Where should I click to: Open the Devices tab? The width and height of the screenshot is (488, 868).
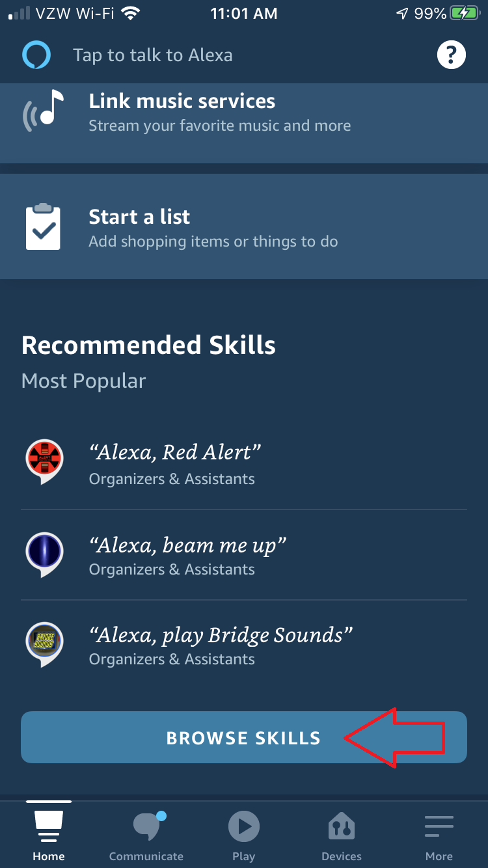pos(342,836)
